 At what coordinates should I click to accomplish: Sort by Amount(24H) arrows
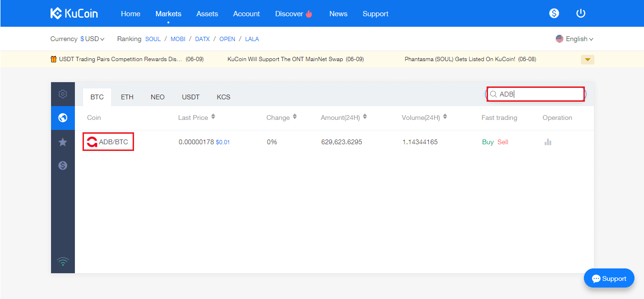click(365, 117)
